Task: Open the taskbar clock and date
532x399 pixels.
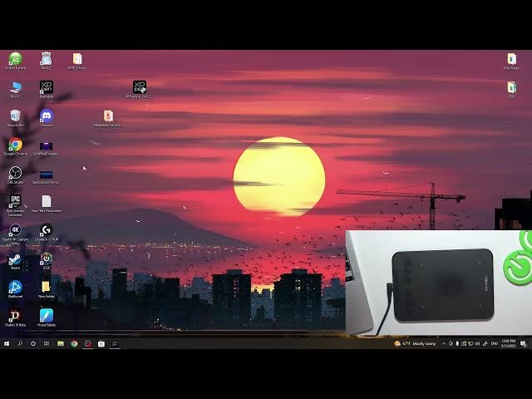Action: click(508, 343)
